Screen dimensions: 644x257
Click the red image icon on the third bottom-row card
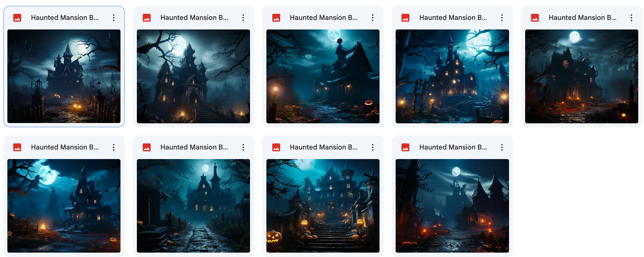click(276, 147)
